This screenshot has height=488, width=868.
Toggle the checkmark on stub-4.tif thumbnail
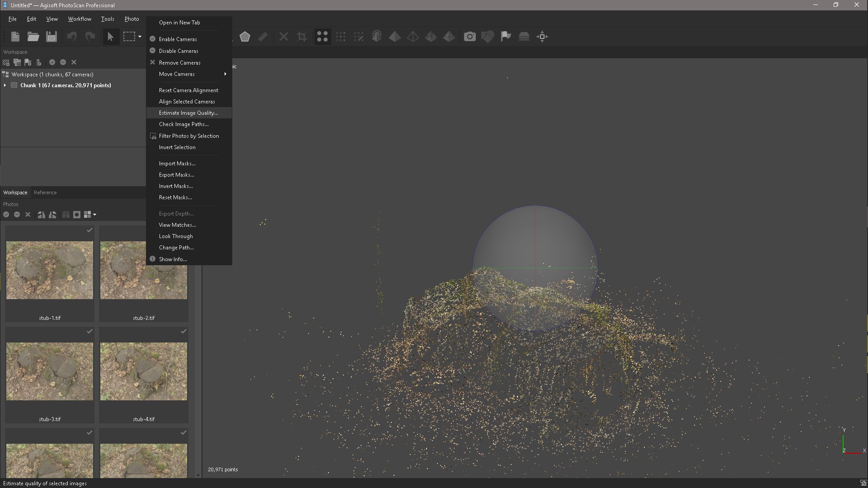[x=183, y=332]
